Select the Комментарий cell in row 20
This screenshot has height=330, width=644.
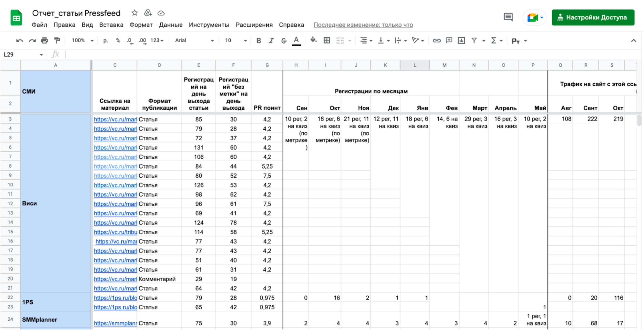coord(159,279)
